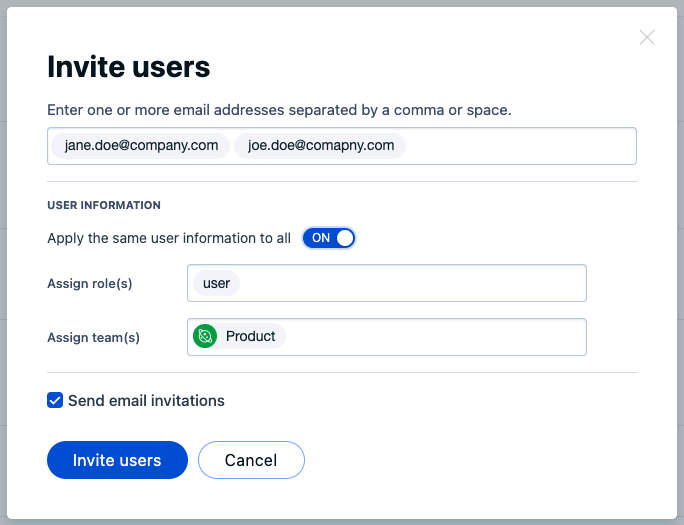Click the Invite users button

coord(117,460)
